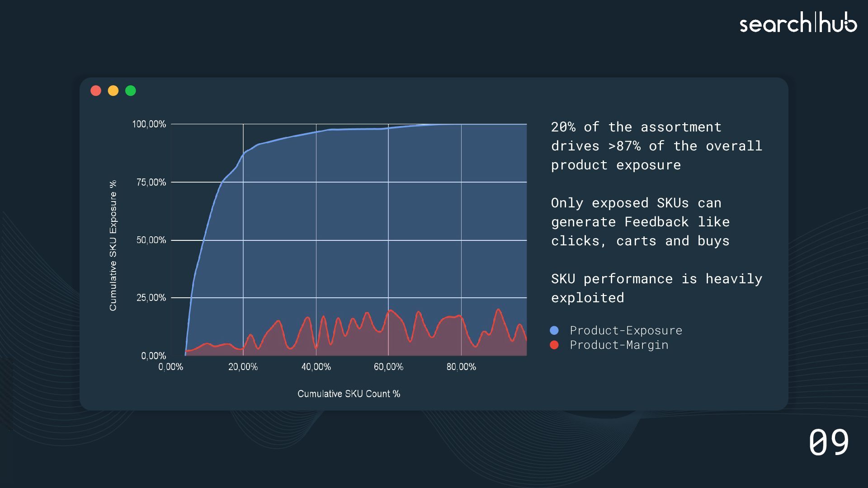Click the 100,00% y-axis label
Image resolution: width=868 pixels, height=488 pixels.
(149, 124)
